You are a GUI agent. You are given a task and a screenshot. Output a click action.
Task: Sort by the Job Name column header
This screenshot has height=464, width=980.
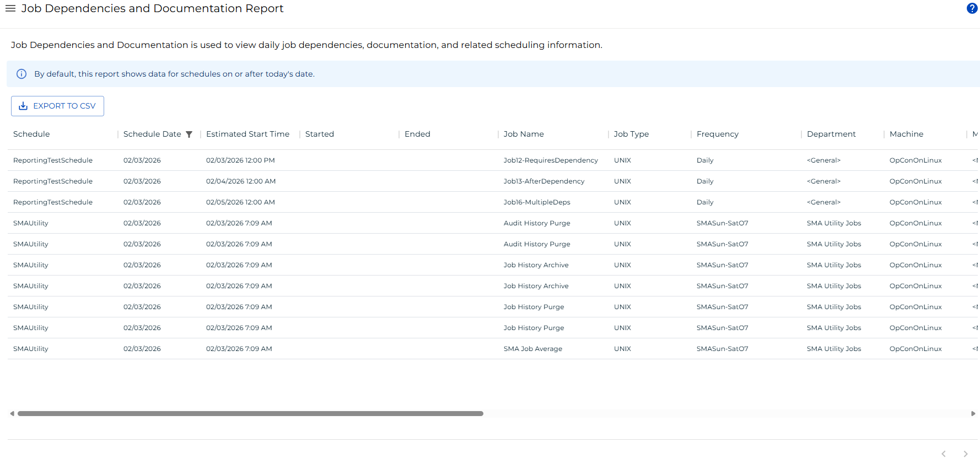pos(524,134)
